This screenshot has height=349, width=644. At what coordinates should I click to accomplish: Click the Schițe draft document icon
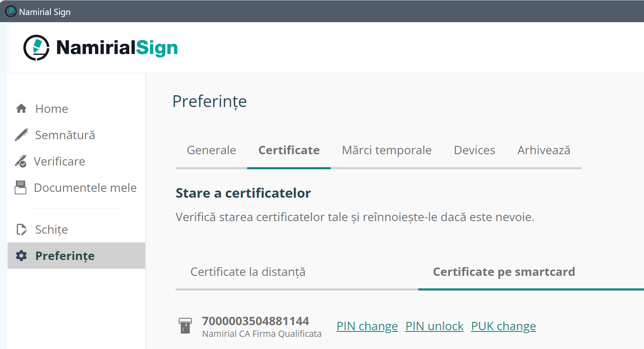(21, 229)
